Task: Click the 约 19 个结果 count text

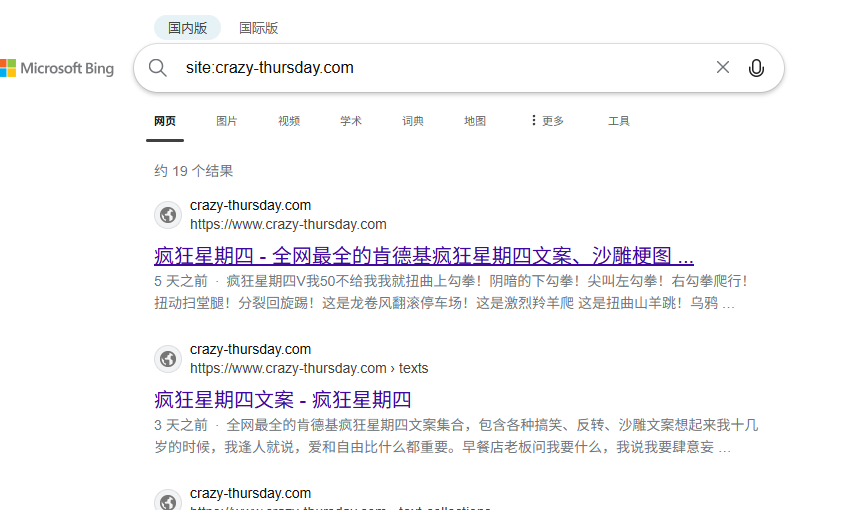Action: 193,171
